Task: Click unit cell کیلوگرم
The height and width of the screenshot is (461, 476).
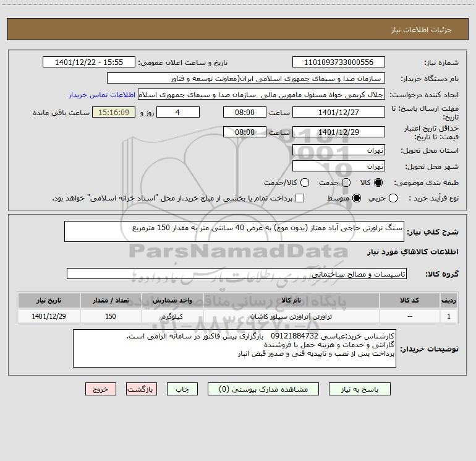Action: (172, 316)
